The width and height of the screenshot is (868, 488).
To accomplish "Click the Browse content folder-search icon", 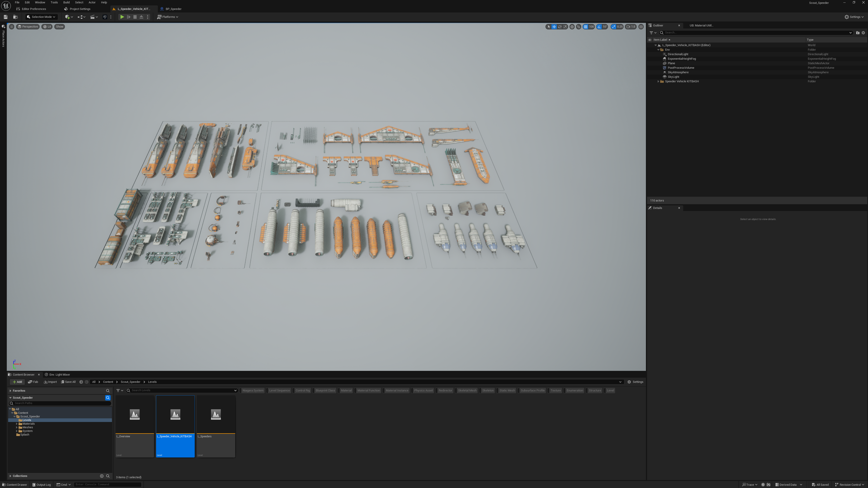I will pyautogui.click(x=15, y=17).
